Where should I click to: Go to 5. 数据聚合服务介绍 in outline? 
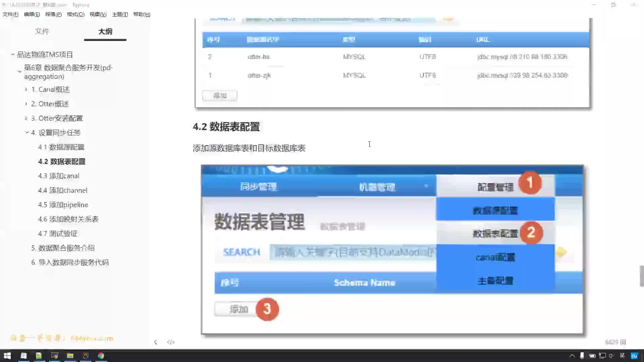point(63,248)
